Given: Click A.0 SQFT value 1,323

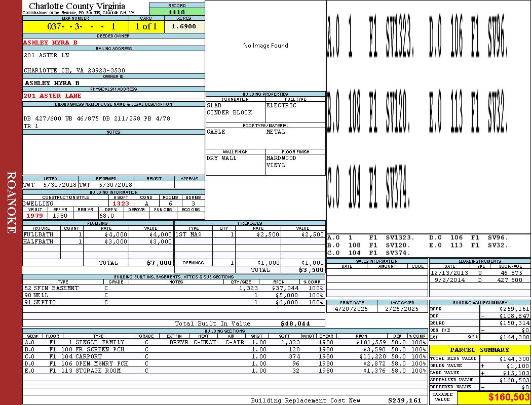Looking at the screenshot, I should tap(291, 342).
